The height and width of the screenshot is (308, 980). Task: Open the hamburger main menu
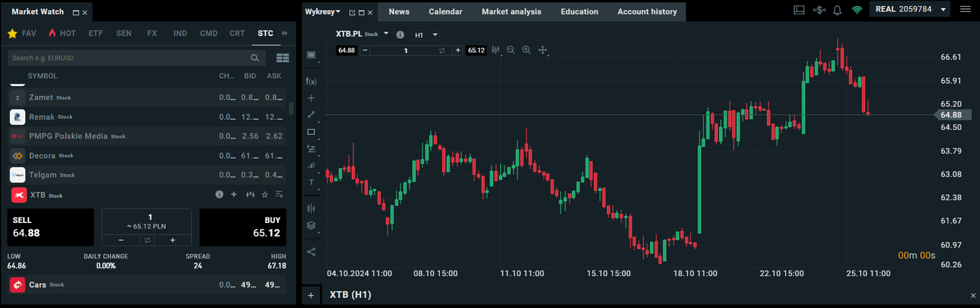pos(965,10)
